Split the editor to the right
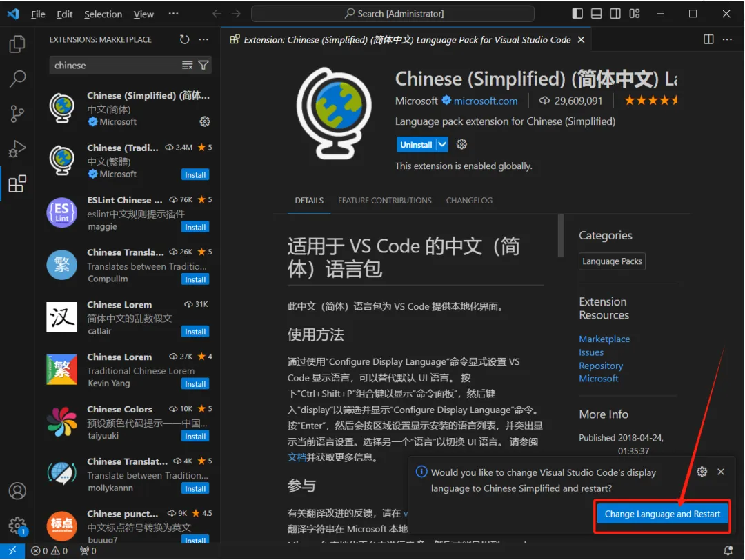 708,39
